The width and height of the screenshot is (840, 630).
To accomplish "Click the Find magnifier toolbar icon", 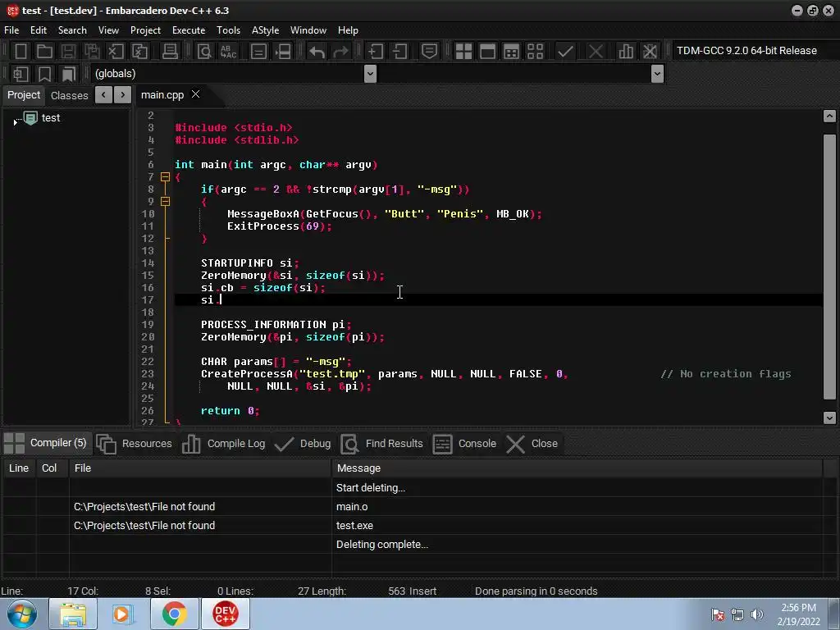I will point(204,51).
